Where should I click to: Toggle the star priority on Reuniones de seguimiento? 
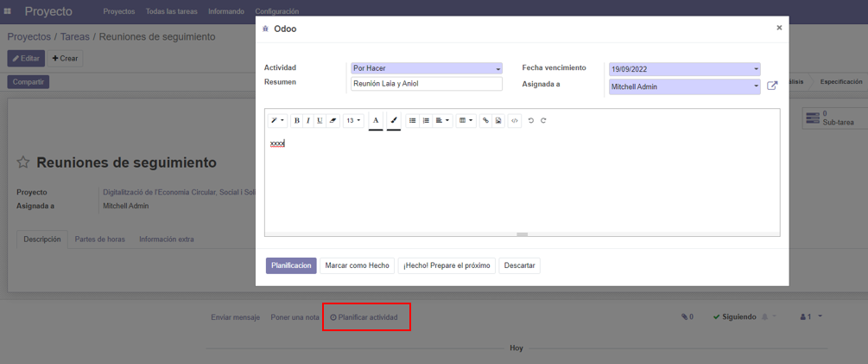pyautogui.click(x=22, y=163)
